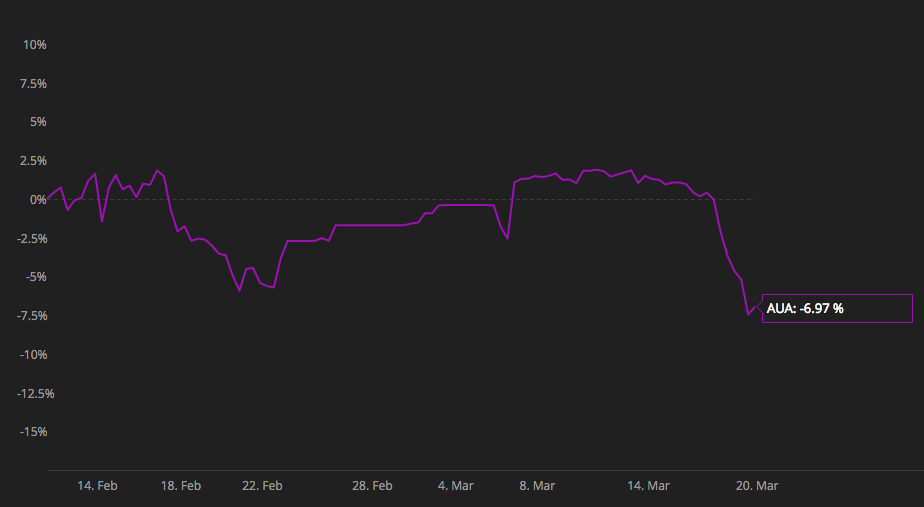Screen dimensions: 924x507
Task: Click the -2.5% y-axis label
Action: click(31, 239)
